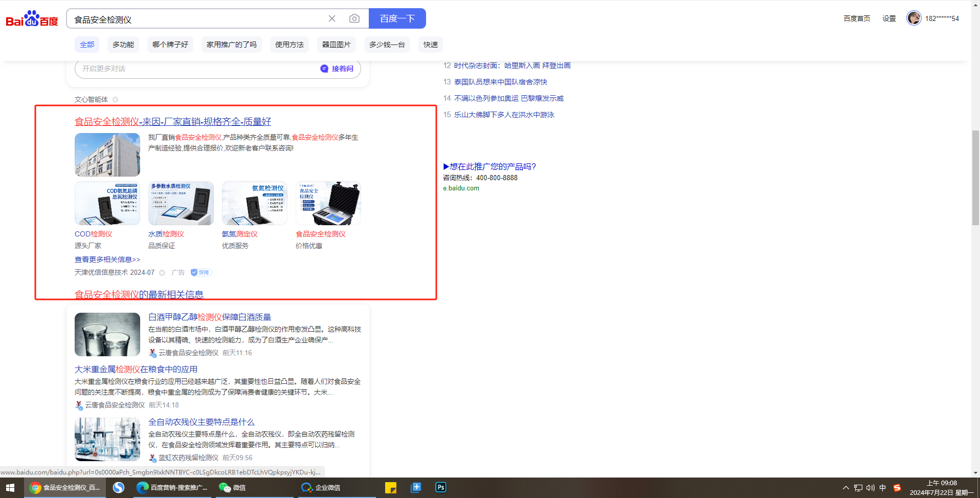This screenshot has width=980, height=498.
Task: Open the Sogou browser taskbar icon
Action: 119,488
